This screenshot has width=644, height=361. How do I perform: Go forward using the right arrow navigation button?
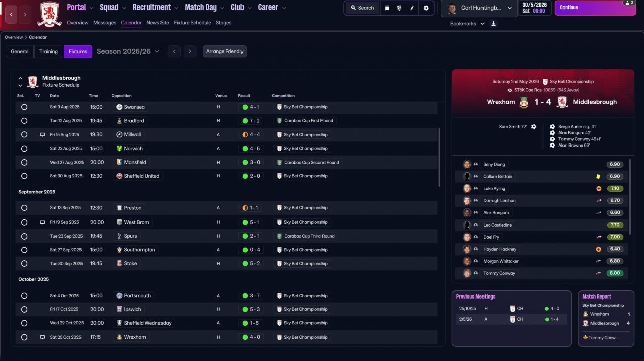(25, 15)
